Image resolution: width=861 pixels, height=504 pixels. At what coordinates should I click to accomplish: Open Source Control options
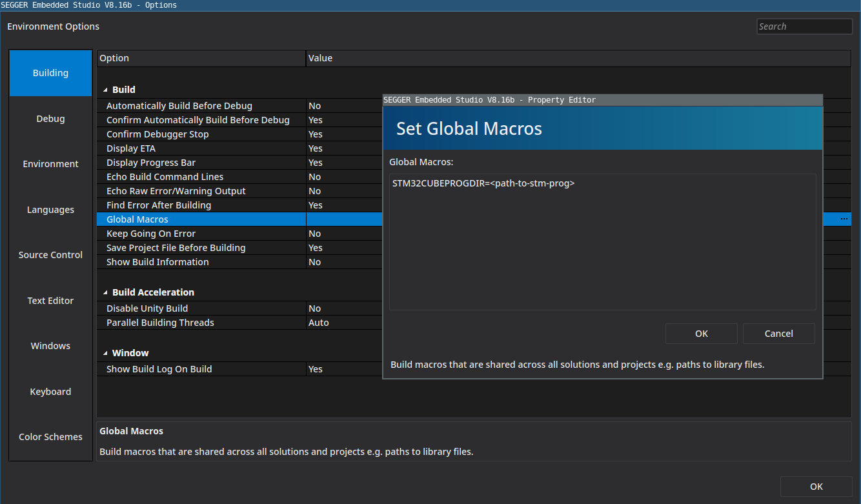point(50,255)
